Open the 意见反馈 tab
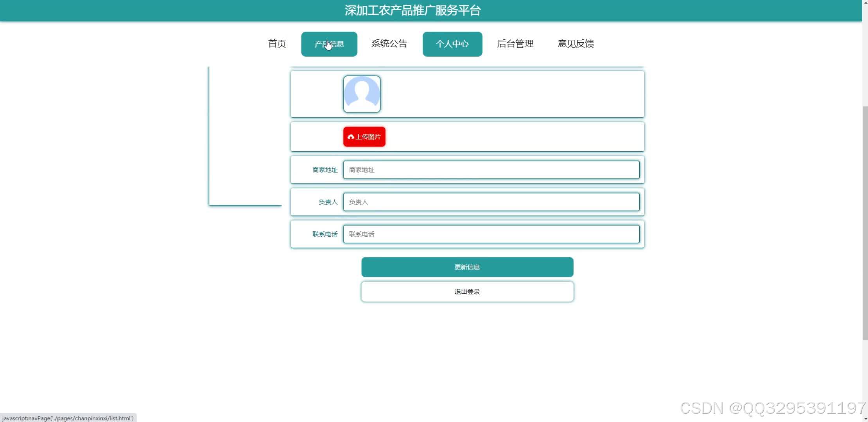The image size is (868, 422). click(576, 44)
